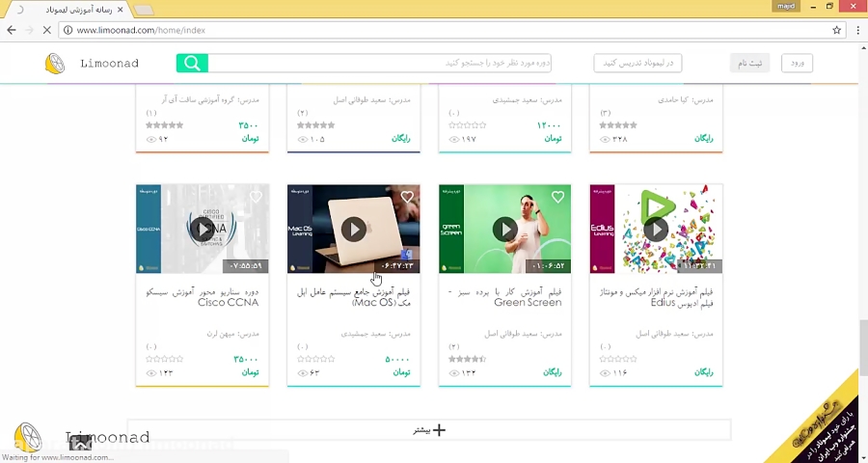This screenshot has width=868, height=463.
Task: Click the Cisco CCNA star rating
Action: pyautogui.click(x=164, y=359)
